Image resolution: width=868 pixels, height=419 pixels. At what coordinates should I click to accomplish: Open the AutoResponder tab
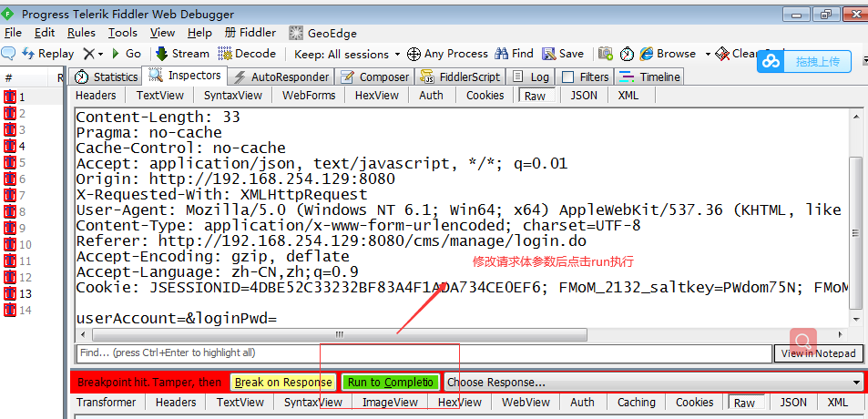tap(281, 77)
